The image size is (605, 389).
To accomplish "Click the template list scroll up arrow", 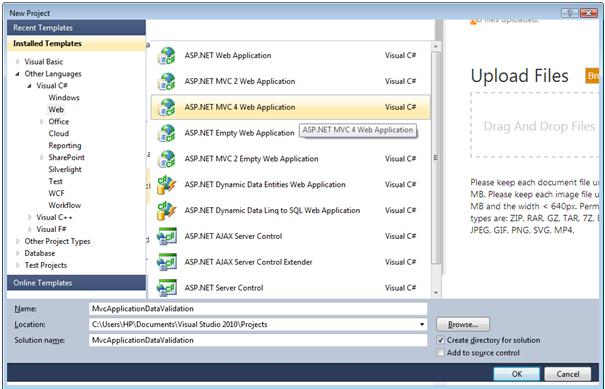I will (x=436, y=46).
